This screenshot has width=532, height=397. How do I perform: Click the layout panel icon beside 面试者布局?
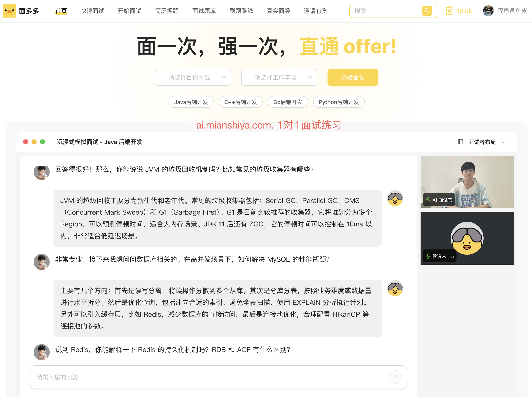pyautogui.click(x=460, y=142)
